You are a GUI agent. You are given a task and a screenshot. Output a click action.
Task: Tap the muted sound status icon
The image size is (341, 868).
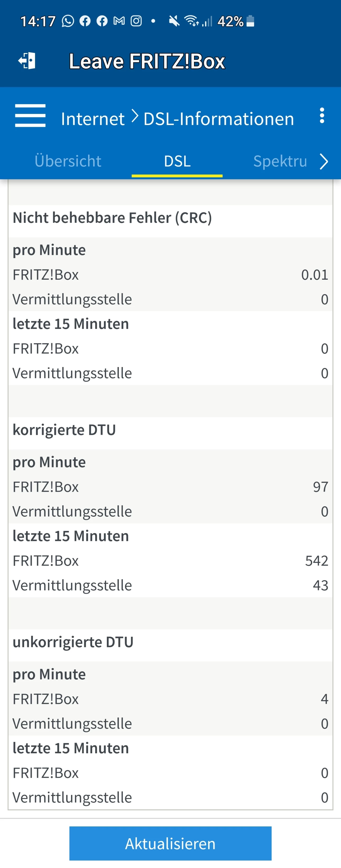[x=174, y=21]
